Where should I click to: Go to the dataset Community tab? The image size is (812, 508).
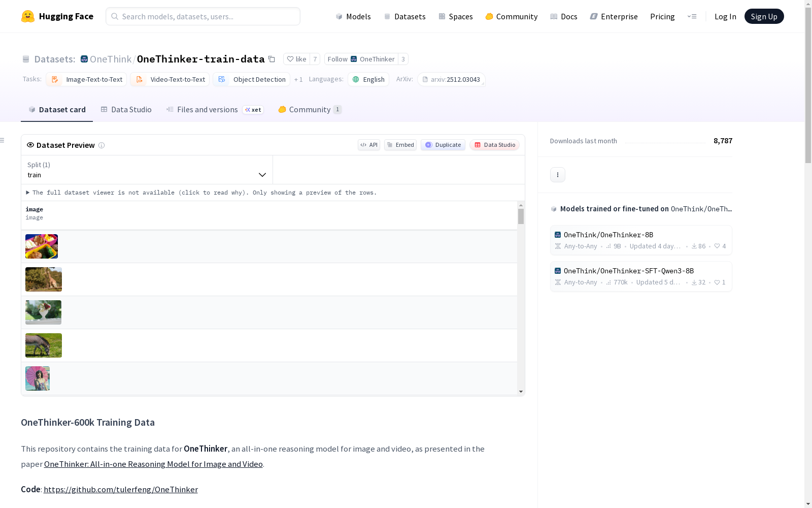coord(310,110)
